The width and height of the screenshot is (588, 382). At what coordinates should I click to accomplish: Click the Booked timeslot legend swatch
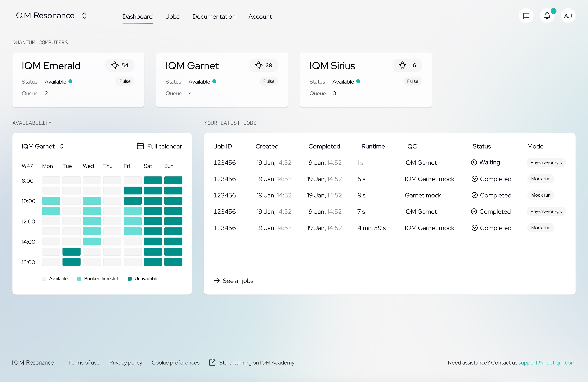[x=79, y=278]
